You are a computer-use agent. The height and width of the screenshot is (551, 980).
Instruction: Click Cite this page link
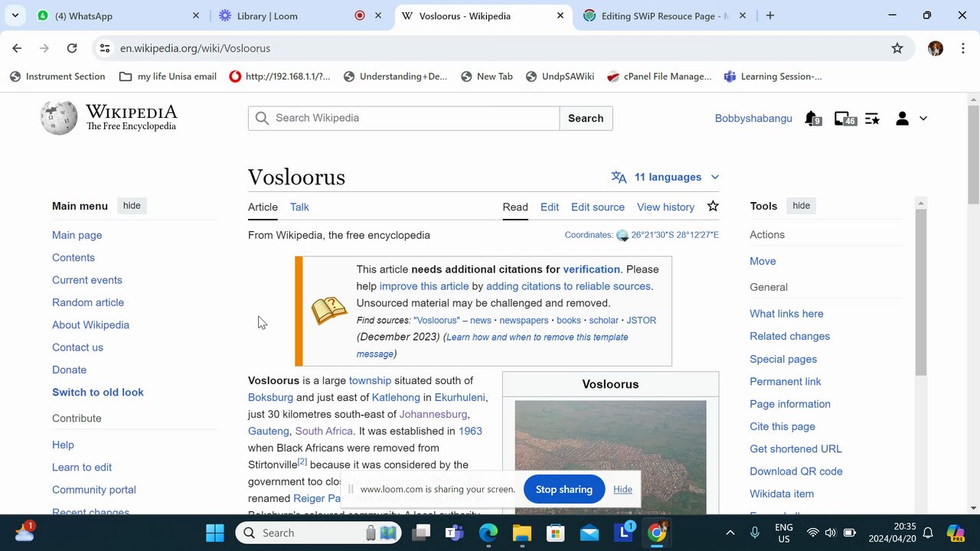[782, 426]
